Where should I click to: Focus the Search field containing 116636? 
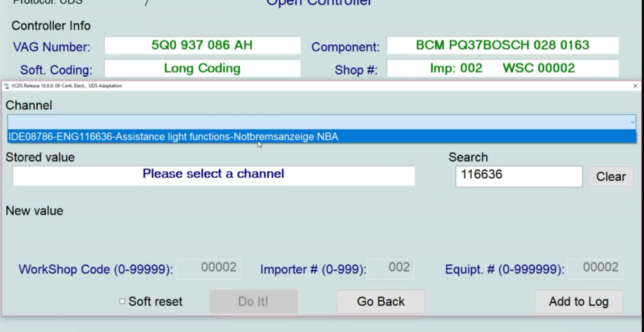(518, 176)
